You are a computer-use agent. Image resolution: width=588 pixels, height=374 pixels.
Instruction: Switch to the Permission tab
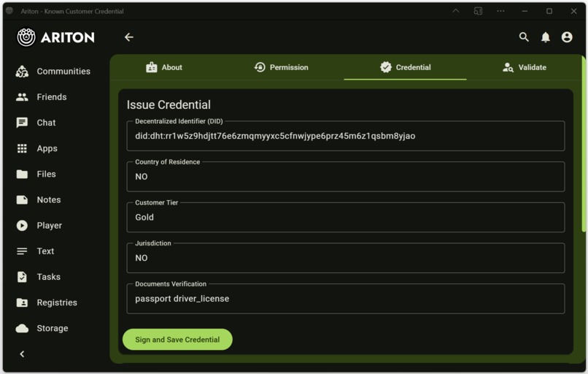tap(282, 68)
